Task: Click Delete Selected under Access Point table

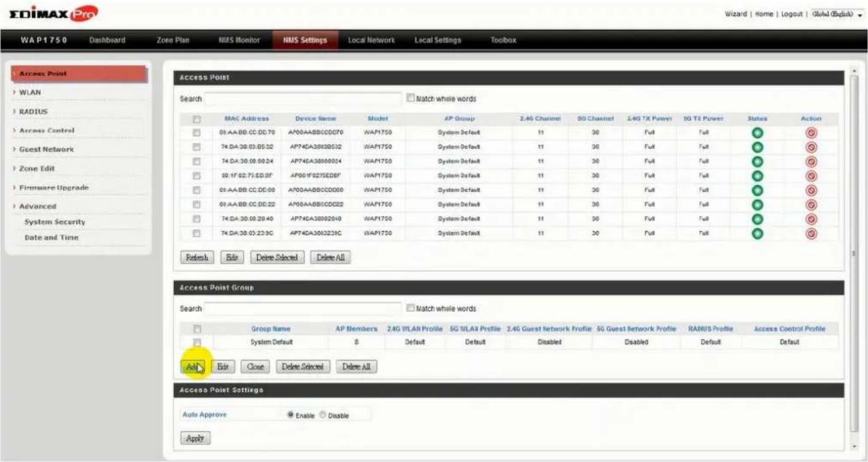Action: 277,258
